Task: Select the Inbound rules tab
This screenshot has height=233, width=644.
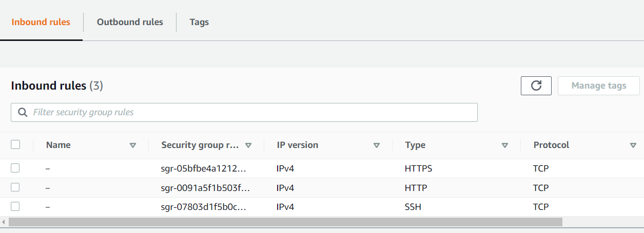Action: click(x=41, y=22)
